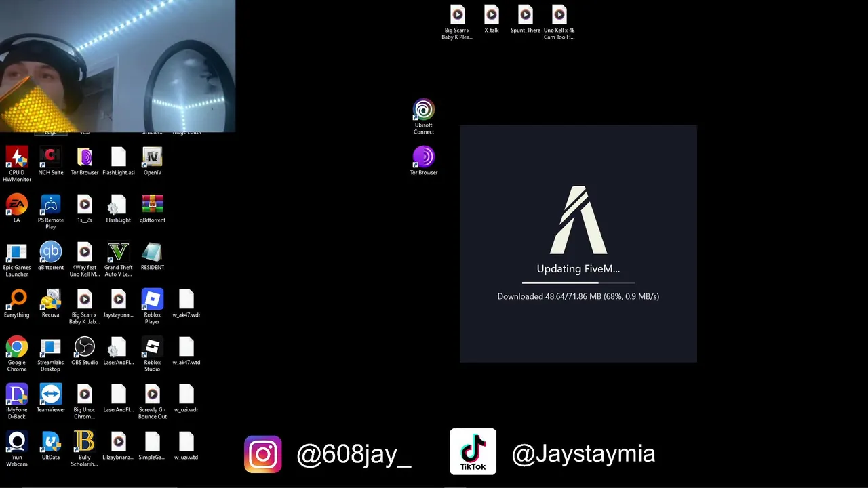Launch Ubisoft Connect shortcut
Viewport: 868px width, 488px height.
coord(424,117)
